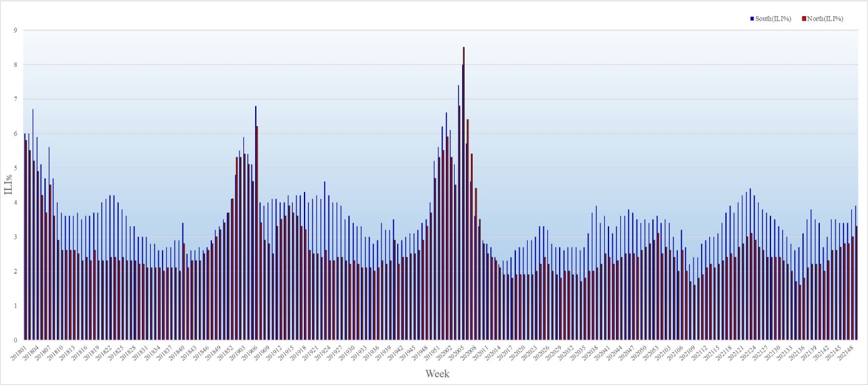Click the blue South(ILI%) legend marker
Viewport: 868px width, 385px height.
pyautogui.click(x=752, y=19)
